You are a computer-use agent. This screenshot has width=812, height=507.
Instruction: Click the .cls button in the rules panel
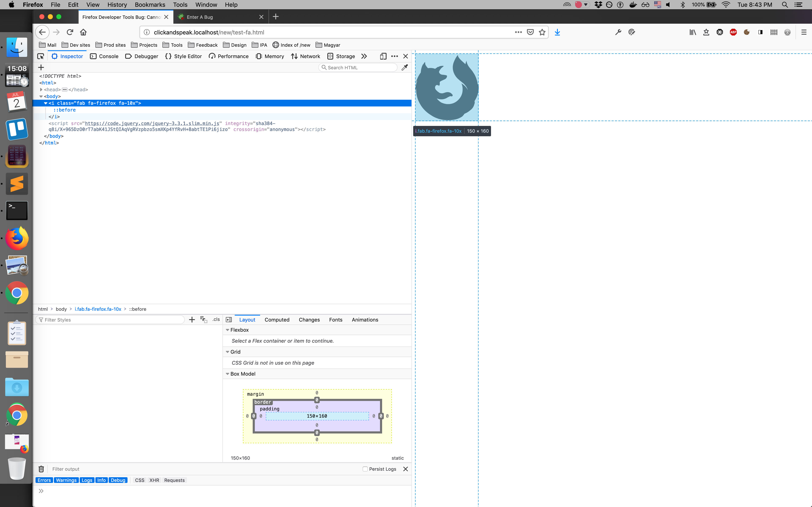point(216,320)
